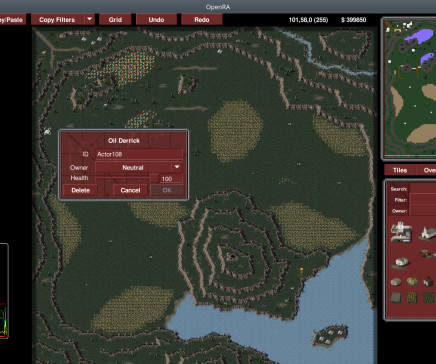
Task: Adjust the Health slider in actor dialog
Action: (127, 178)
